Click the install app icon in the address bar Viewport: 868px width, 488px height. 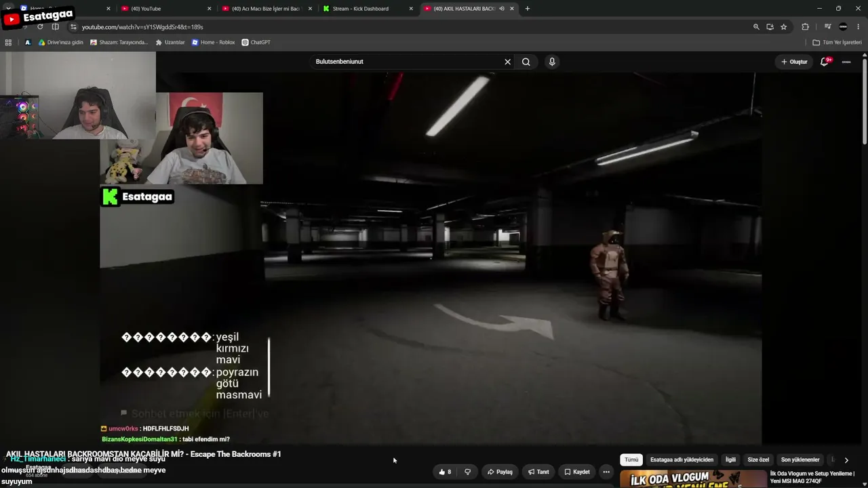click(770, 27)
